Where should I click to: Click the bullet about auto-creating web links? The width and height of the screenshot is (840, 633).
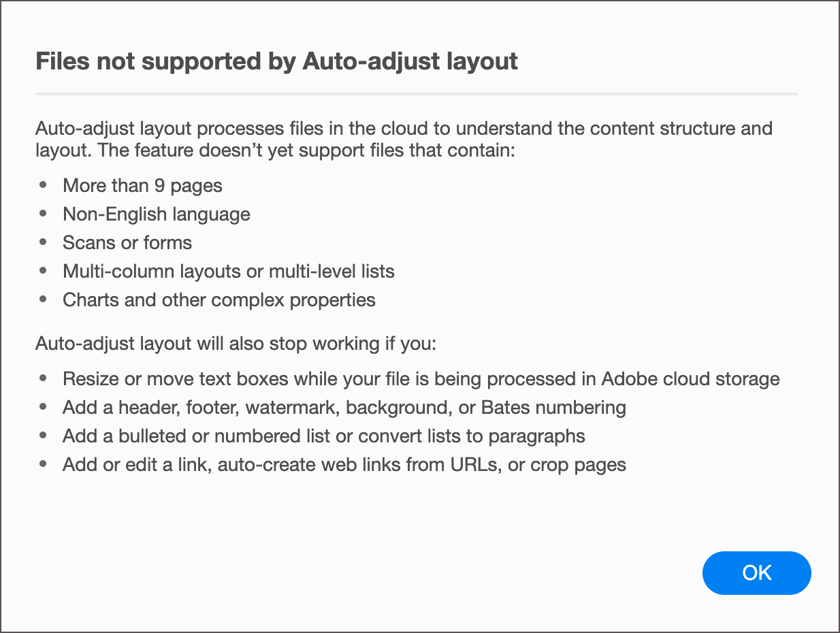344,464
